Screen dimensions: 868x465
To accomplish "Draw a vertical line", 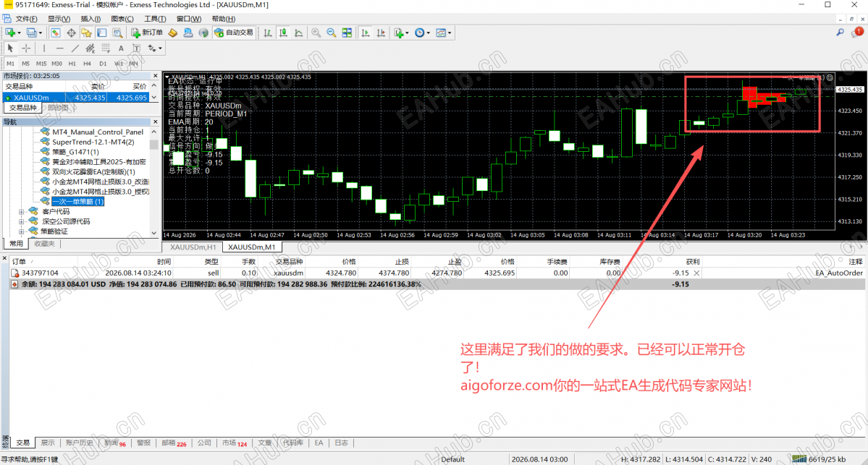I will click(43, 48).
